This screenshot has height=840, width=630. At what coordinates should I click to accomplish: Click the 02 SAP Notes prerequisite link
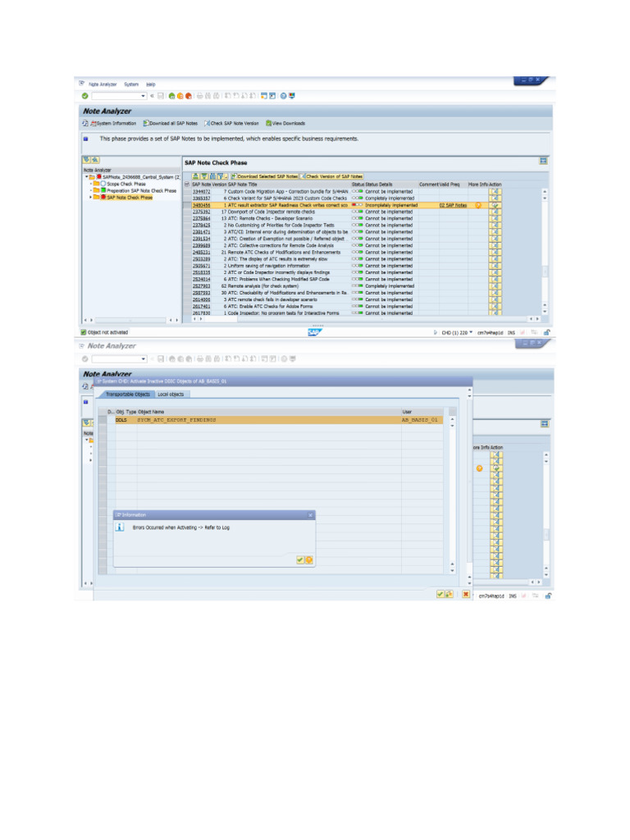pos(453,205)
